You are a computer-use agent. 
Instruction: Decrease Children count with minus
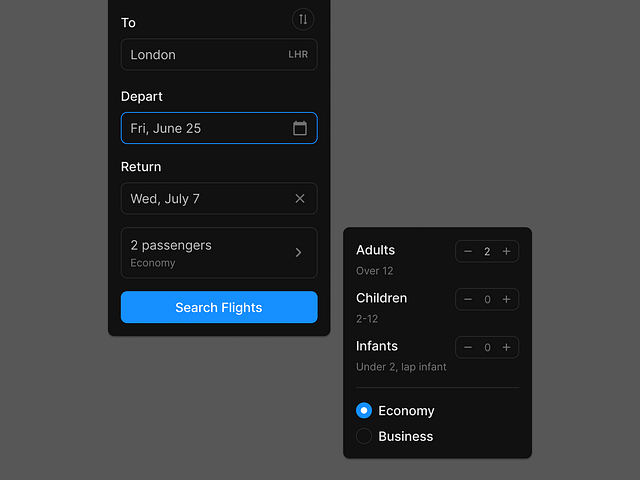468,300
